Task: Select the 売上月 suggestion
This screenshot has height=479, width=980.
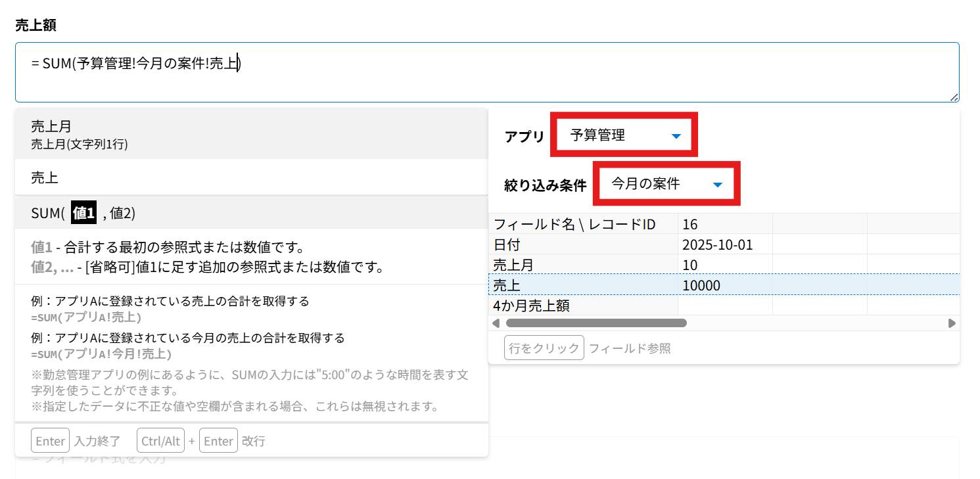Action: 250,134
